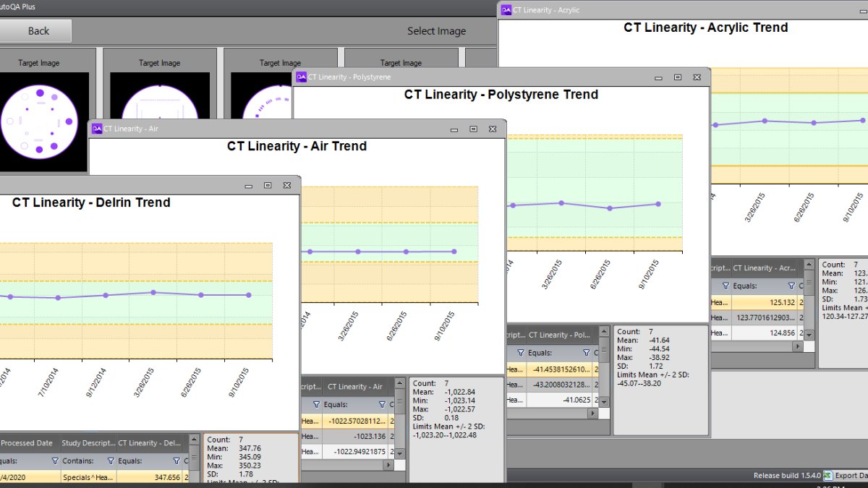868x488 pixels.
Task: Select the 123.7701612903... cell
Action: point(765,317)
